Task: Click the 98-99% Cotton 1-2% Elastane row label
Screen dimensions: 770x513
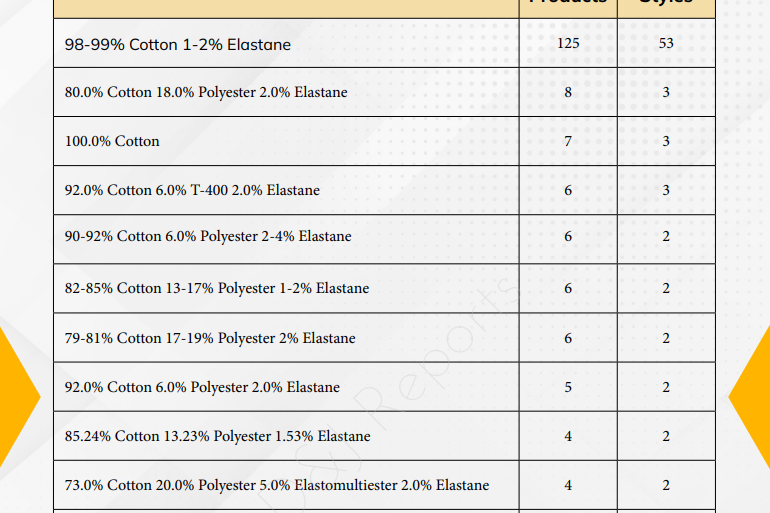Action: point(178,45)
